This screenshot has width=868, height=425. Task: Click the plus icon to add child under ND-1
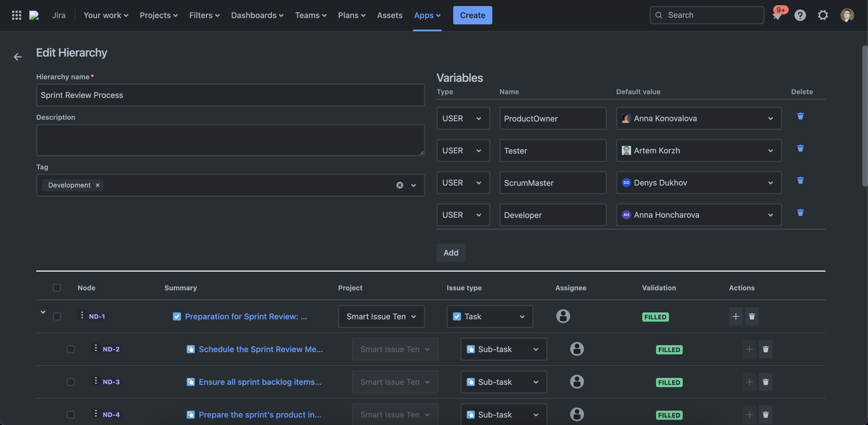click(736, 316)
